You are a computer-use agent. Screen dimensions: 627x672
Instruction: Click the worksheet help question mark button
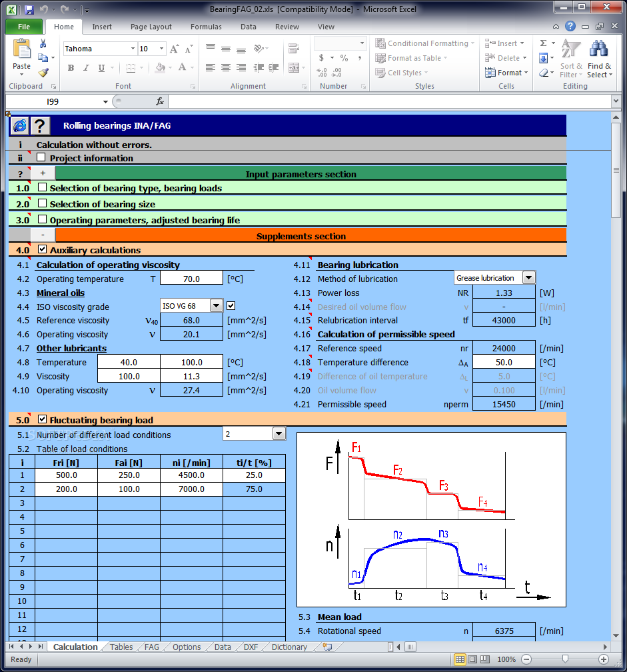pos(40,126)
